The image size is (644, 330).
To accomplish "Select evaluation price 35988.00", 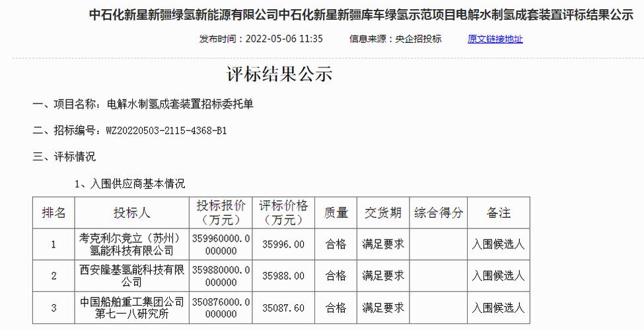I will [283, 276].
